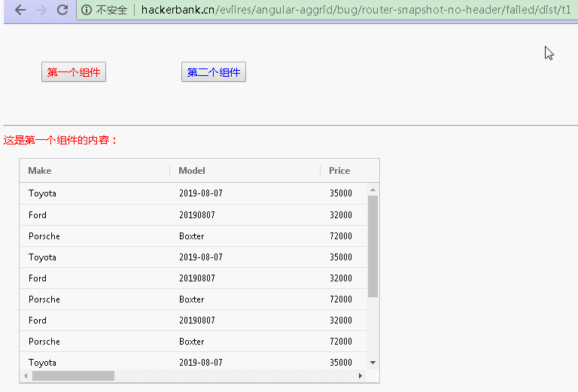The image size is (578, 392).
Task: Select the first row's 2019-08-07 cell
Action: (x=245, y=193)
